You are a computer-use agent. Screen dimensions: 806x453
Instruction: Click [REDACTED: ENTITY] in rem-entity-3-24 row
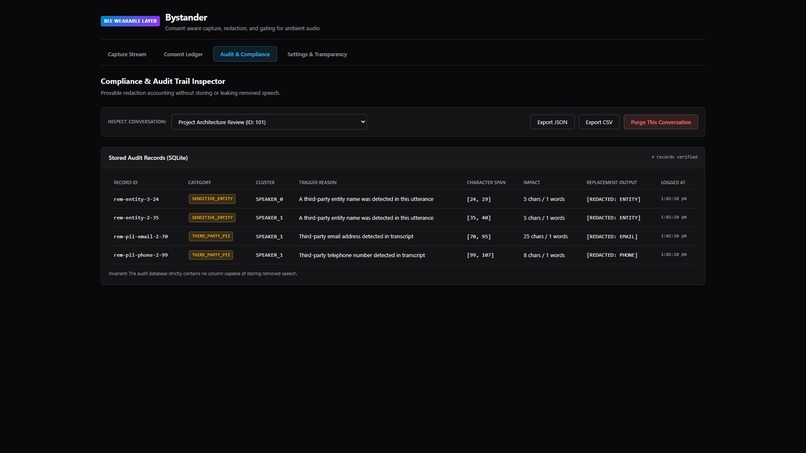click(613, 199)
